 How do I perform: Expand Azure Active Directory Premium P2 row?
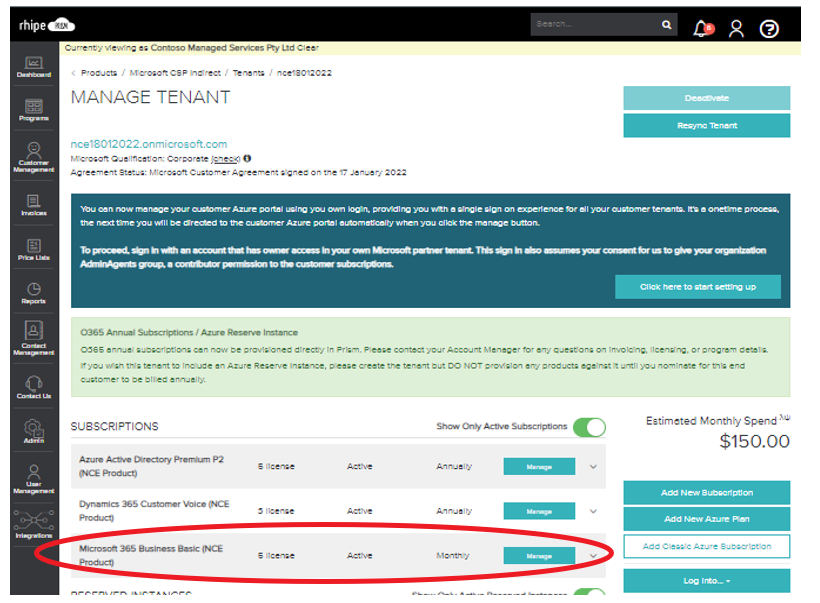pyautogui.click(x=593, y=467)
